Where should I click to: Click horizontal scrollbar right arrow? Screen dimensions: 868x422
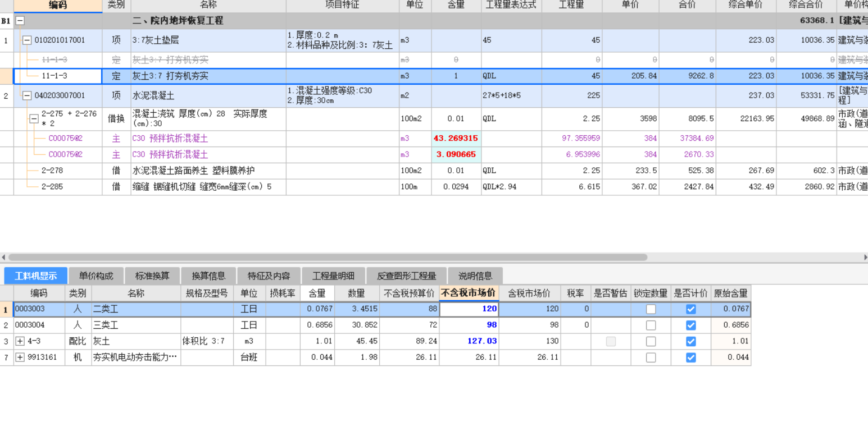(x=865, y=257)
